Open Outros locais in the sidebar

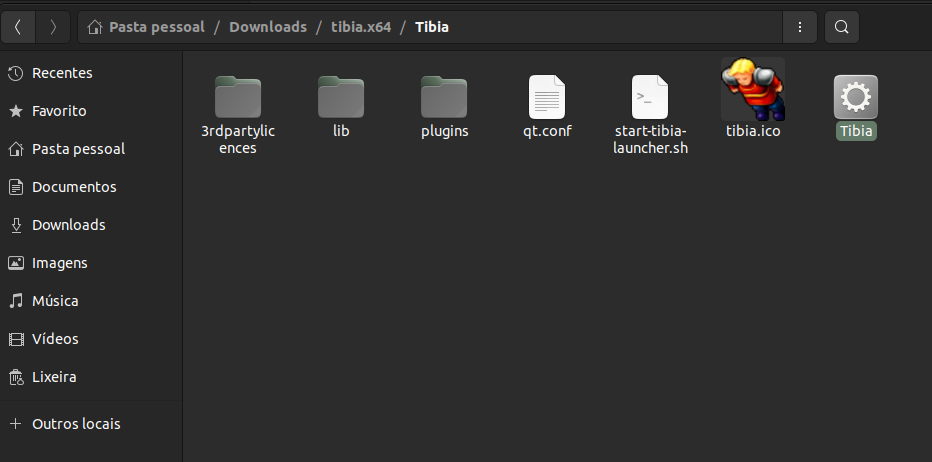coord(91,424)
